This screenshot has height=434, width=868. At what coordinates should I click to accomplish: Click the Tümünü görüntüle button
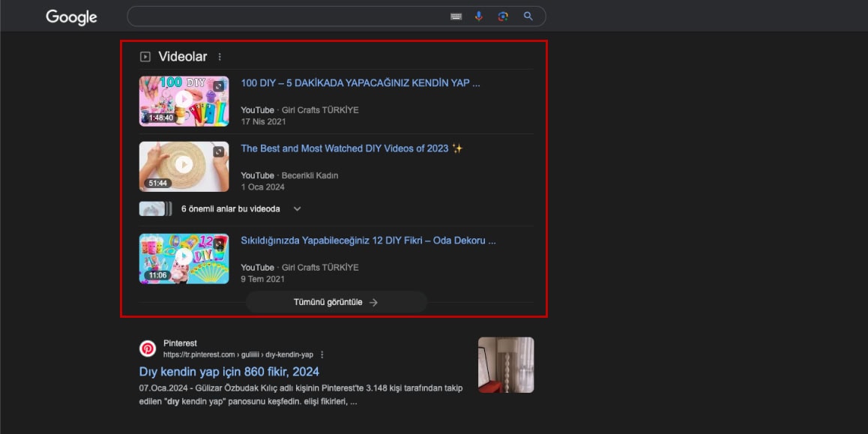coord(337,302)
